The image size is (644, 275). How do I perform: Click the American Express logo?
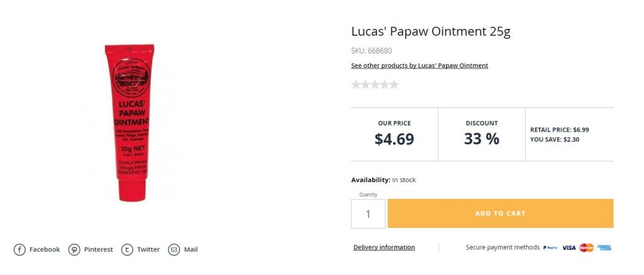[604, 247]
